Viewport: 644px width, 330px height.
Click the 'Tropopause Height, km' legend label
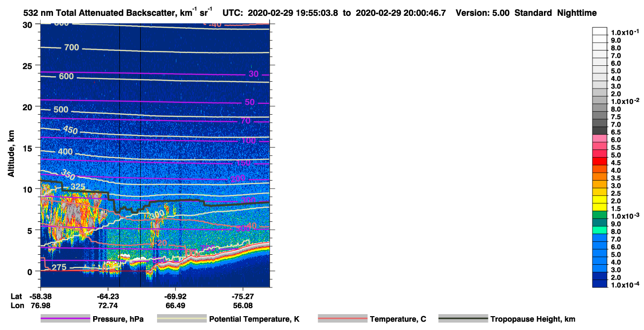point(533,319)
